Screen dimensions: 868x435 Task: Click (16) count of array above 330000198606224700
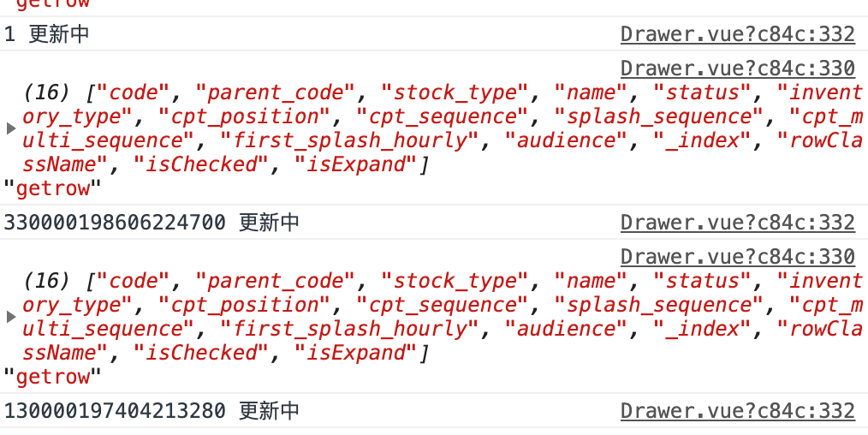coord(46,92)
